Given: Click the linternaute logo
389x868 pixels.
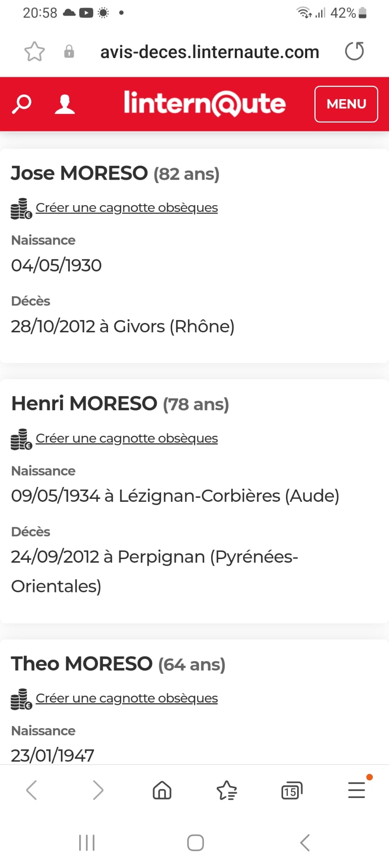Looking at the screenshot, I should click(205, 104).
